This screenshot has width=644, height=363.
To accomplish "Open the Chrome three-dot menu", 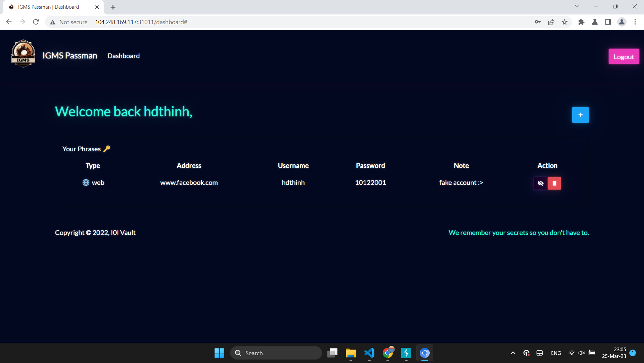I will 635,22.
